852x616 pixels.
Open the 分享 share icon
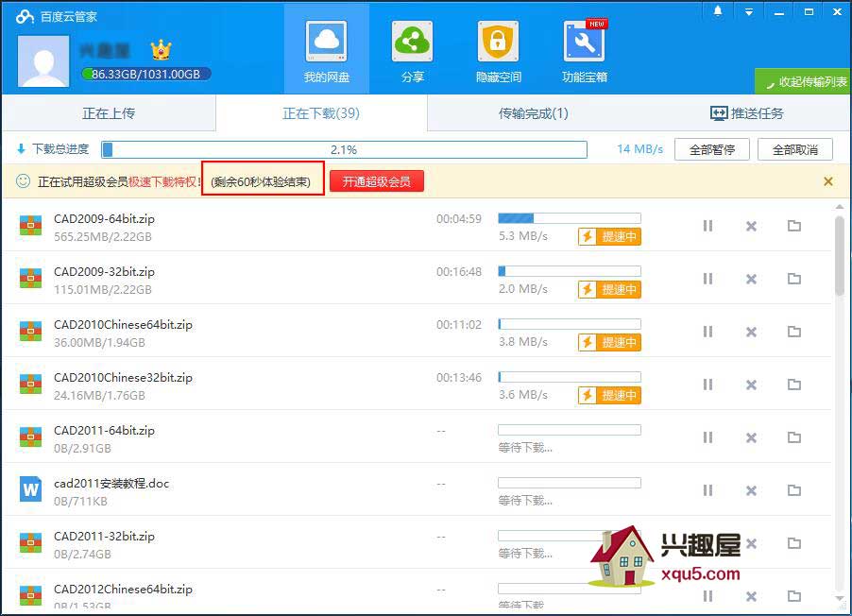click(x=412, y=42)
